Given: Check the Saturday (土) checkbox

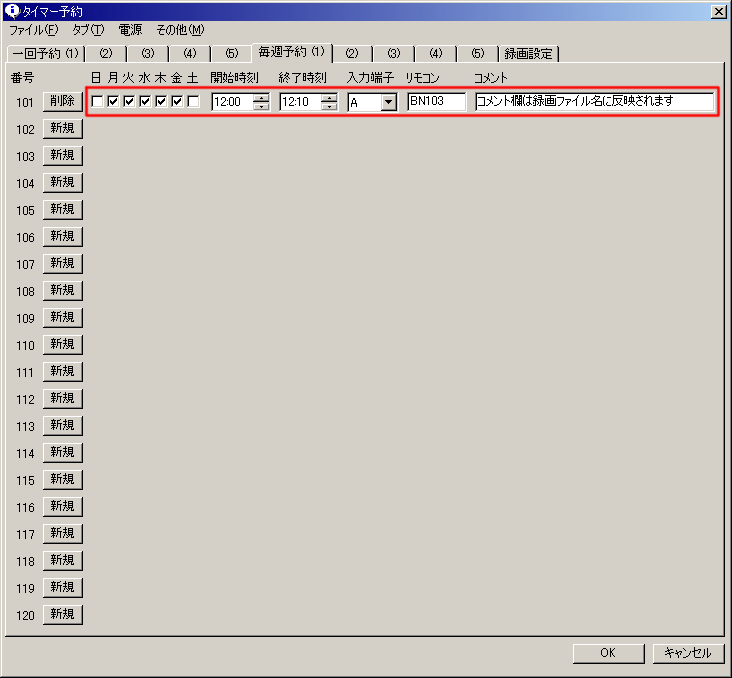Looking at the screenshot, I should coord(193,101).
